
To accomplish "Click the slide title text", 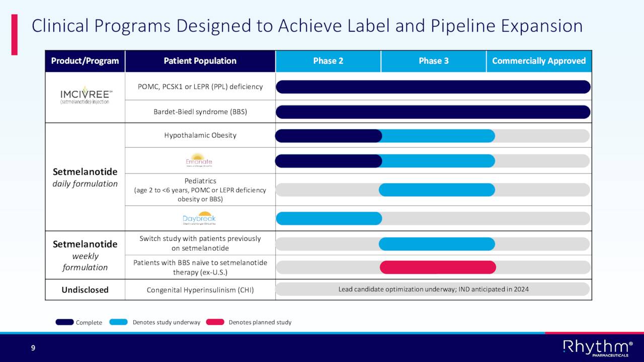I will tap(307, 26).
